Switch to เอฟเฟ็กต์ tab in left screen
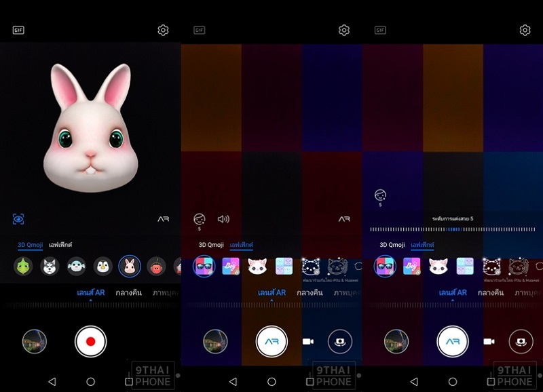 [60, 245]
